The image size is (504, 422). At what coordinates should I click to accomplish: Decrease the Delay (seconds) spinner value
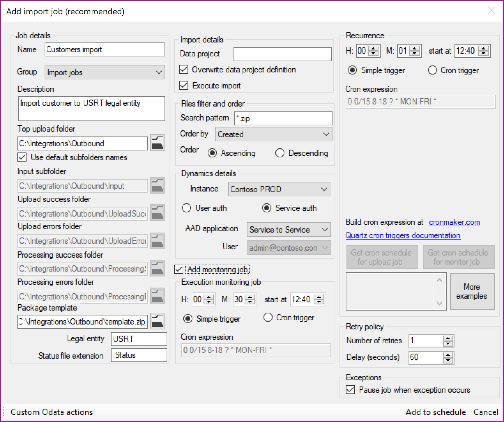(x=448, y=360)
